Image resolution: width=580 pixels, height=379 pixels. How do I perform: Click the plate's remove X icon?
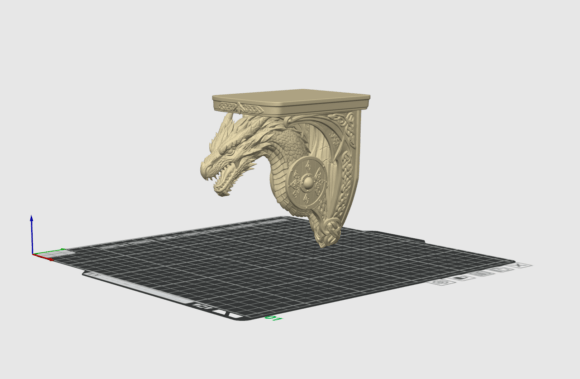pos(519,265)
